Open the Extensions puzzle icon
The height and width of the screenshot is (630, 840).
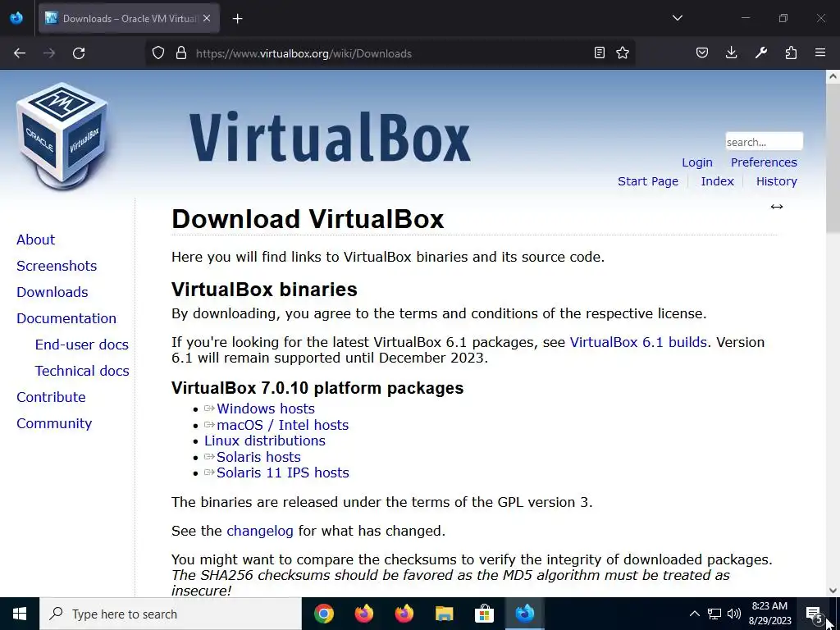pyautogui.click(x=791, y=53)
